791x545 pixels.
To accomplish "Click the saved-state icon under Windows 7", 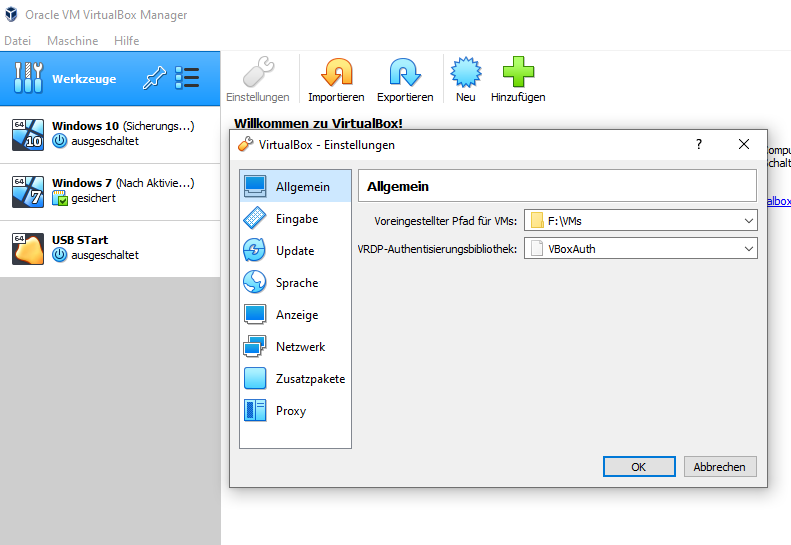I will (60, 198).
